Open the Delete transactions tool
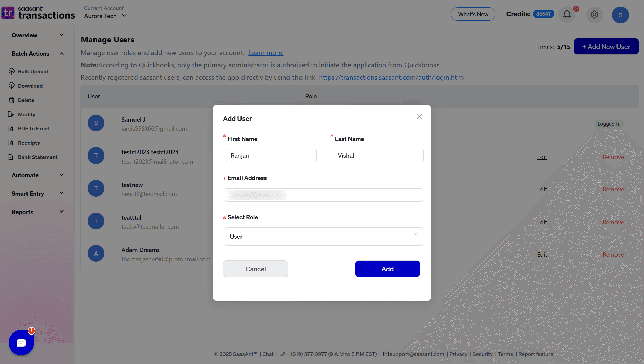Image resolution: width=644 pixels, height=364 pixels. click(x=26, y=100)
